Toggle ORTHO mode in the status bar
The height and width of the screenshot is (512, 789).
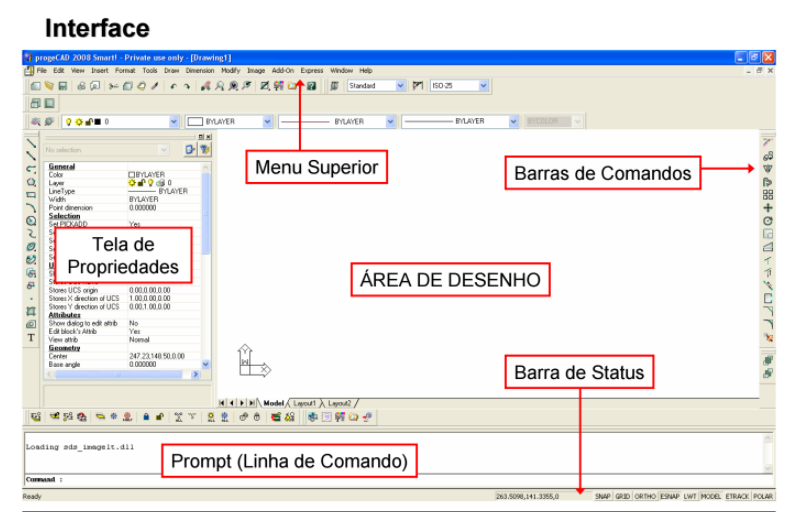644,495
